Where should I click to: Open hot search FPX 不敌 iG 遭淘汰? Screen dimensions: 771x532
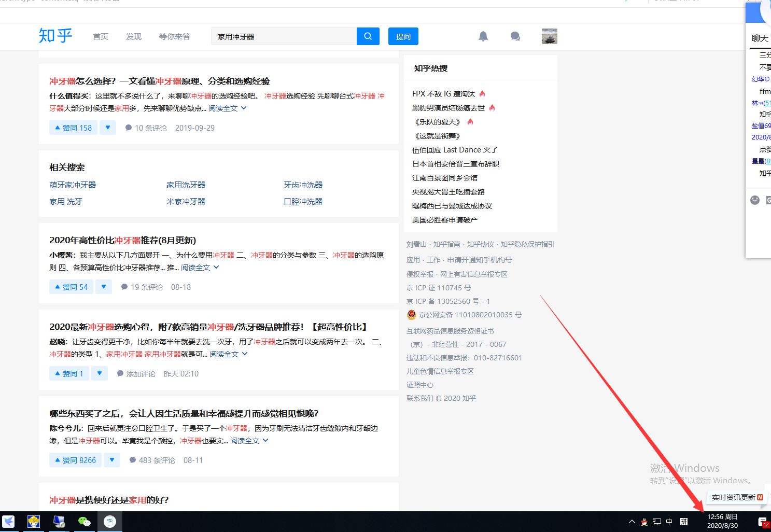coord(443,94)
